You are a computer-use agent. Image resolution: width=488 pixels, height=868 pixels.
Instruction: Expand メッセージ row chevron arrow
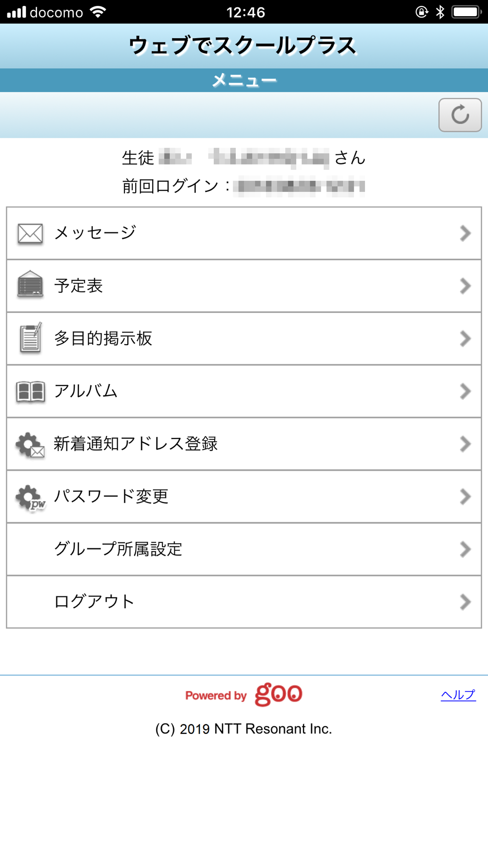pyautogui.click(x=465, y=233)
